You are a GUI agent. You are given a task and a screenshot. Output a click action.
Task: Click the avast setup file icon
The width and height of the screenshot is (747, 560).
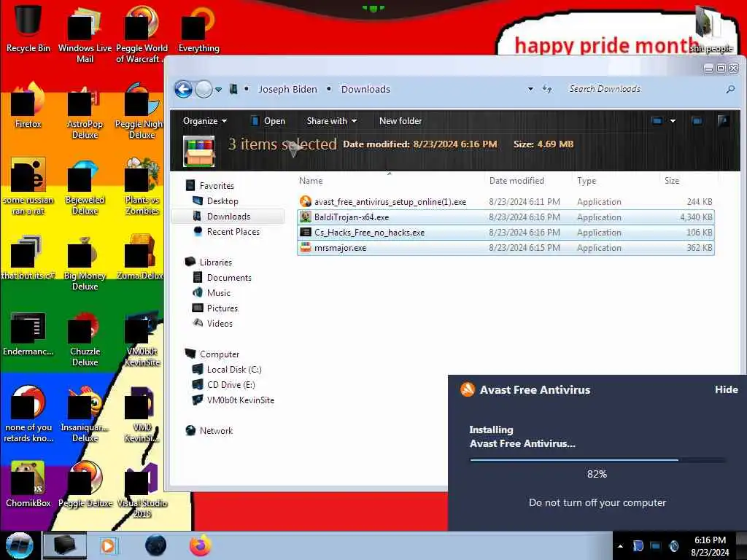point(306,201)
